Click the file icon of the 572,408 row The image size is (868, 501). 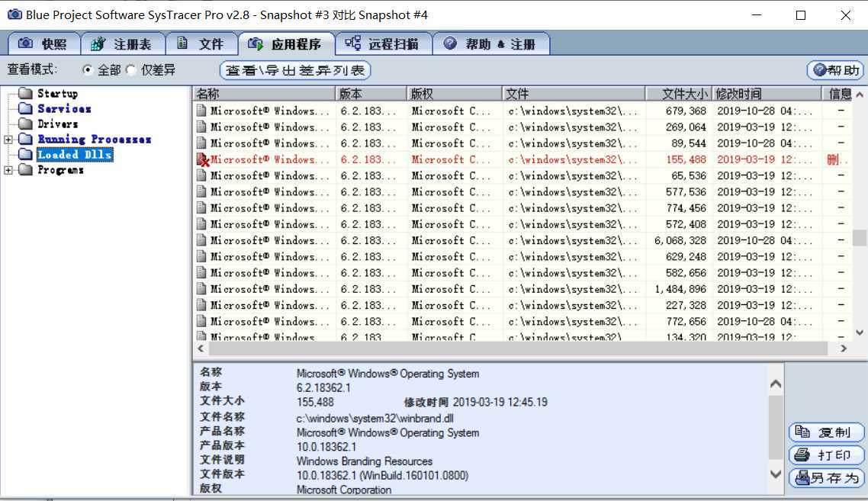coord(201,223)
